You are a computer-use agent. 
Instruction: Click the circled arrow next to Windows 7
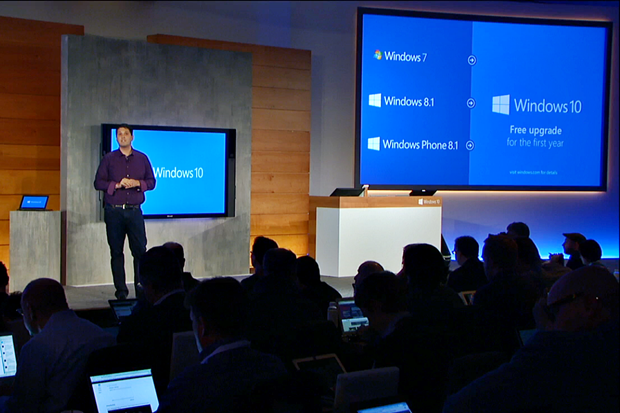click(x=472, y=60)
